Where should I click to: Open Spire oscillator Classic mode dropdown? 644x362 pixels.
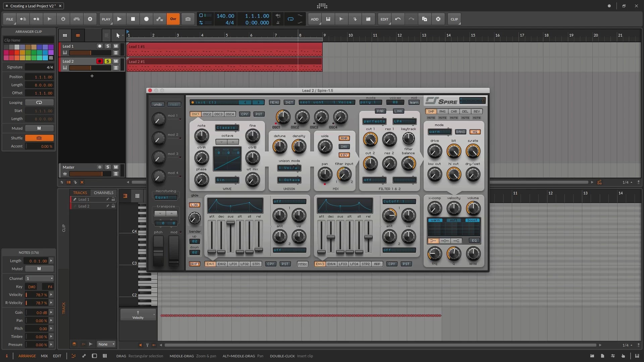pos(227,128)
